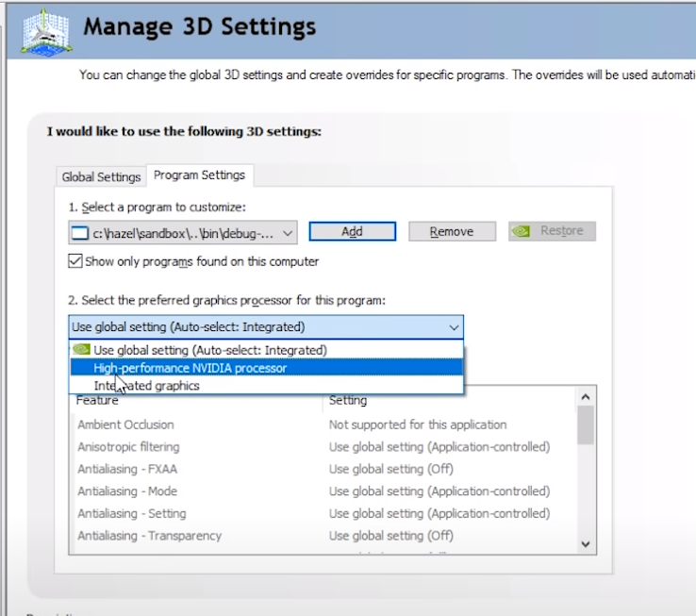Select the Ambient Occlusion feature row
Viewport: 696px width, 616px height.
(x=323, y=425)
